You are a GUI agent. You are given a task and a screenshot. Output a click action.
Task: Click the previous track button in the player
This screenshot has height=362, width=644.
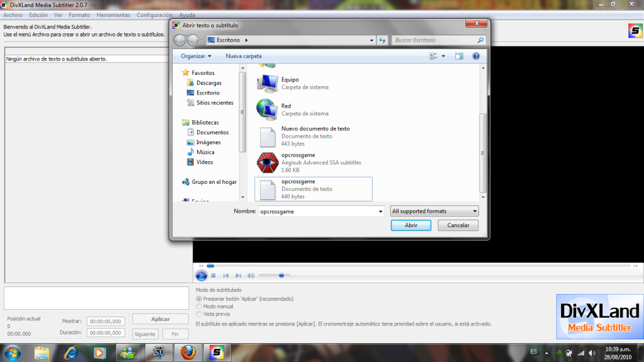click(x=226, y=276)
